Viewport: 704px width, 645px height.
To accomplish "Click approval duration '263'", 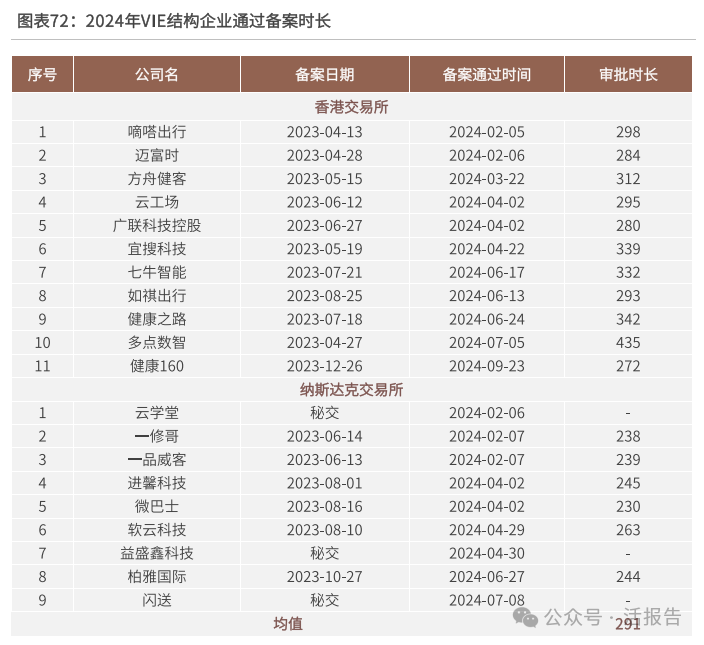I will pyautogui.click(x=628, y=530).
